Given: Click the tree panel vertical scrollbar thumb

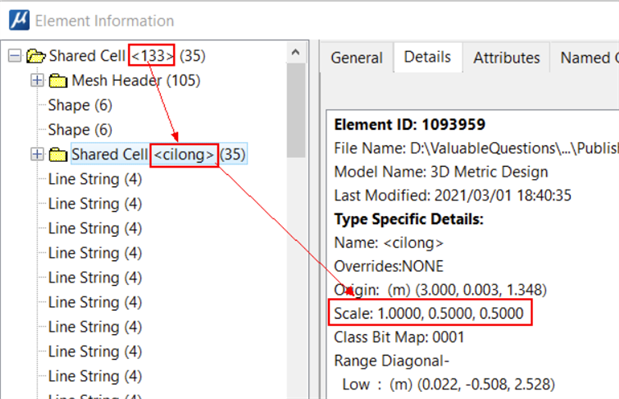Looking at the screenshot, I should pos(296,110).
